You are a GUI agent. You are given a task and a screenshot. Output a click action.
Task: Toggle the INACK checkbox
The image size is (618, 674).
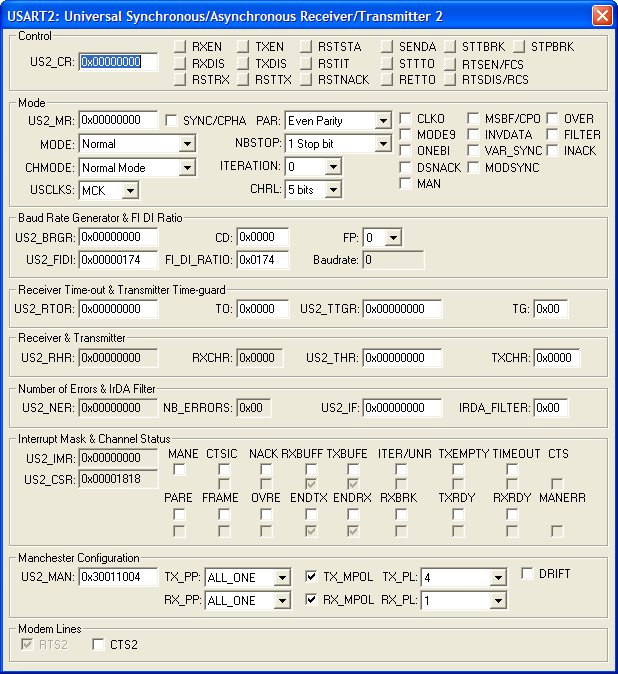click(x=552, y=150)
